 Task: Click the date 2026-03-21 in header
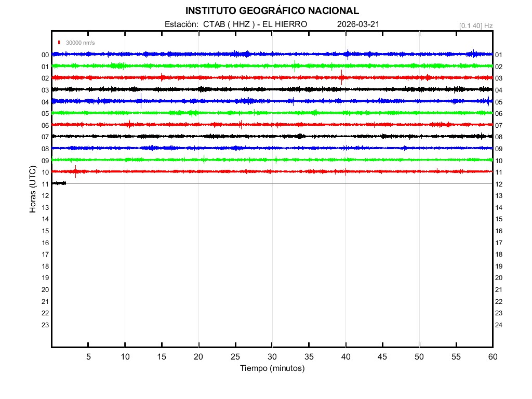tap(358, 24)
